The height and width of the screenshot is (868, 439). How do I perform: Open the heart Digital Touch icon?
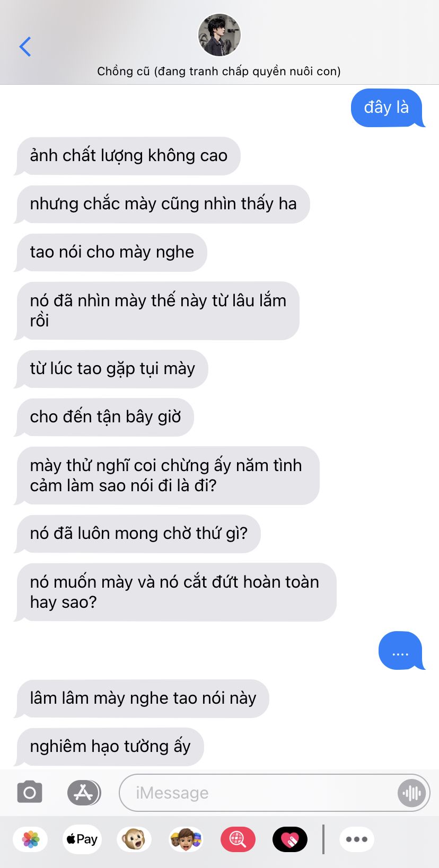point(289,839)
